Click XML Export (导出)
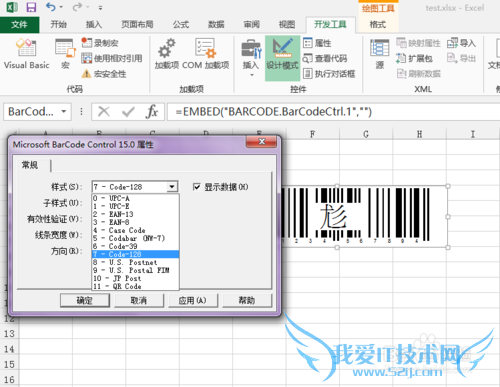Viewport: 500px width, 387px height. [461, 58]
